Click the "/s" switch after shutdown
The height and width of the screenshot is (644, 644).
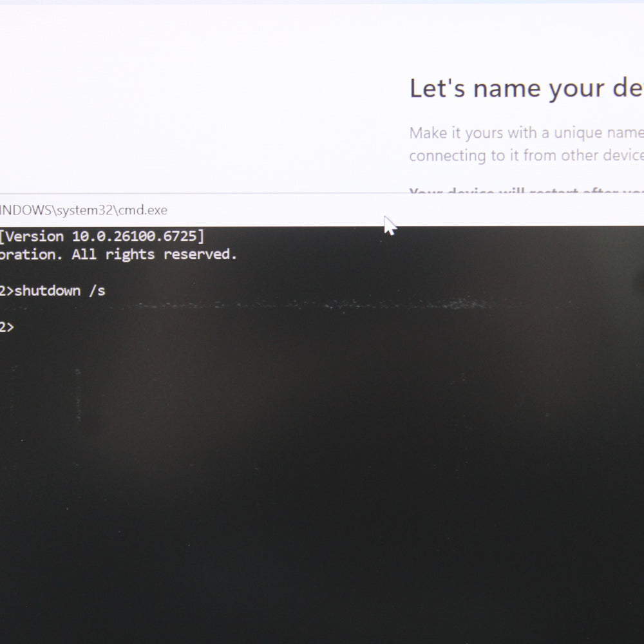point(97,291)
